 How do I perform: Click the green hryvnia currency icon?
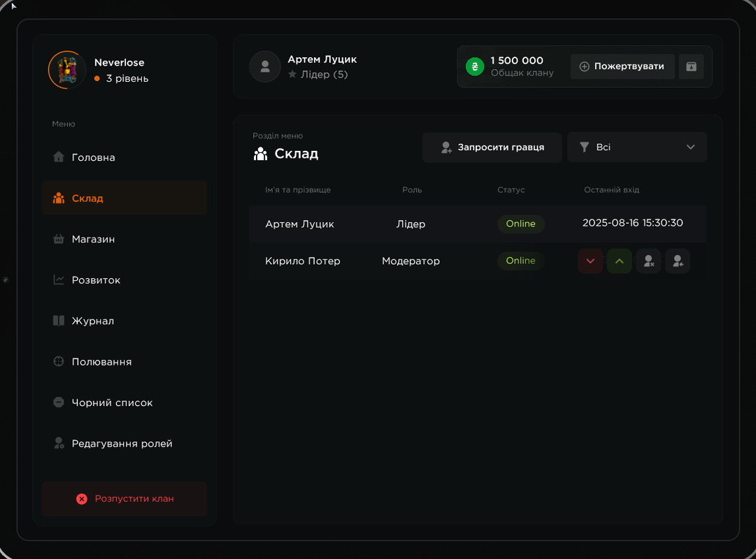[x=475, y=66]
